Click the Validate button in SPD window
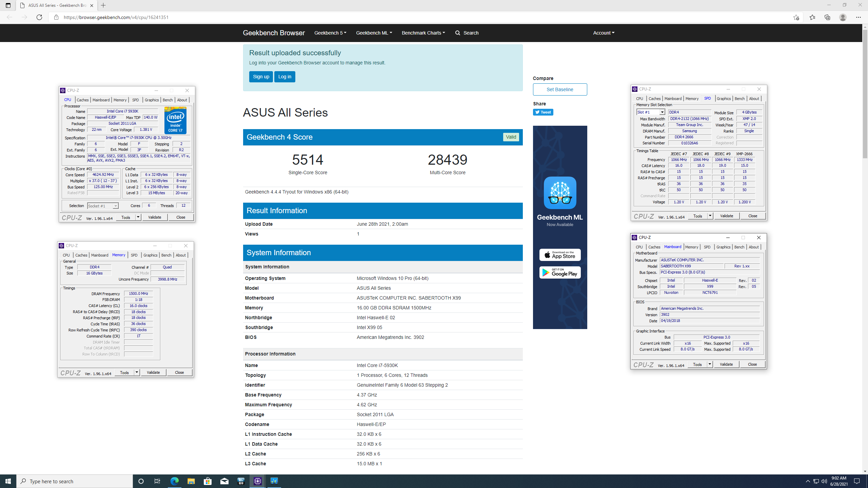 pos(727,216)
